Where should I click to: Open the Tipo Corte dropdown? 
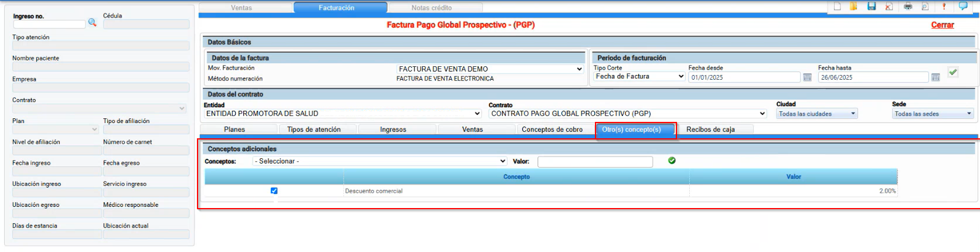tap(639, 76)
